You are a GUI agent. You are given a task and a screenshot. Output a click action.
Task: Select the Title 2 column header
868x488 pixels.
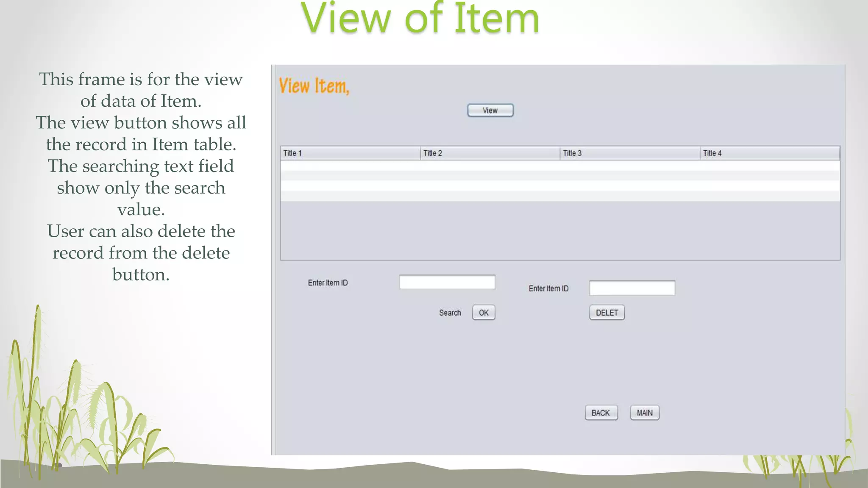(x=490, y=153)
